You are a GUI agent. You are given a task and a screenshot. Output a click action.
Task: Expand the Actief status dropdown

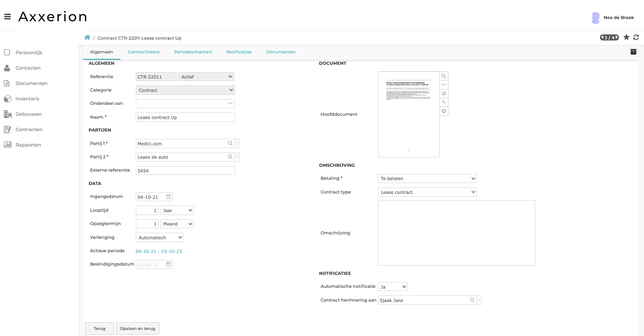click(206, 77)
